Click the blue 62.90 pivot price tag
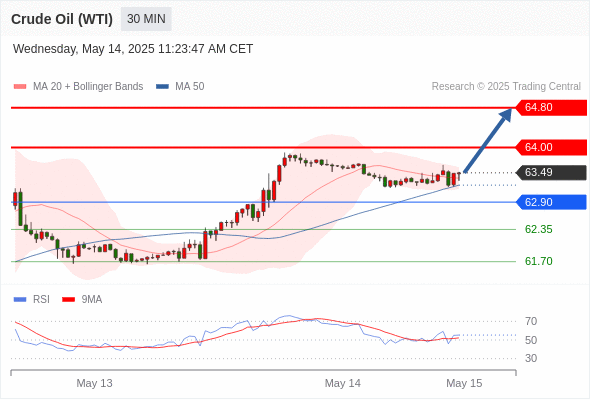The height and width of the screenshot is (400, 590). coord(551,202)
